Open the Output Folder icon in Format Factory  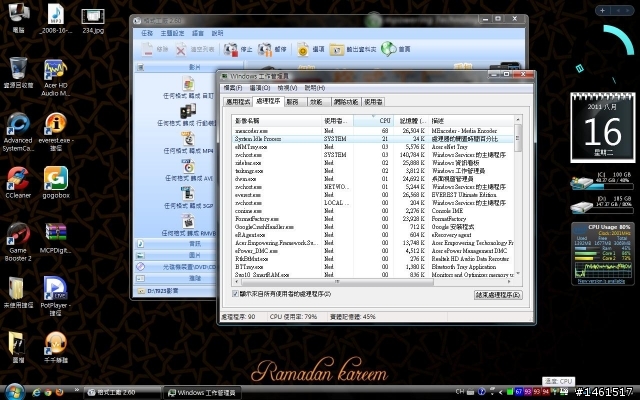pos(337,49)
